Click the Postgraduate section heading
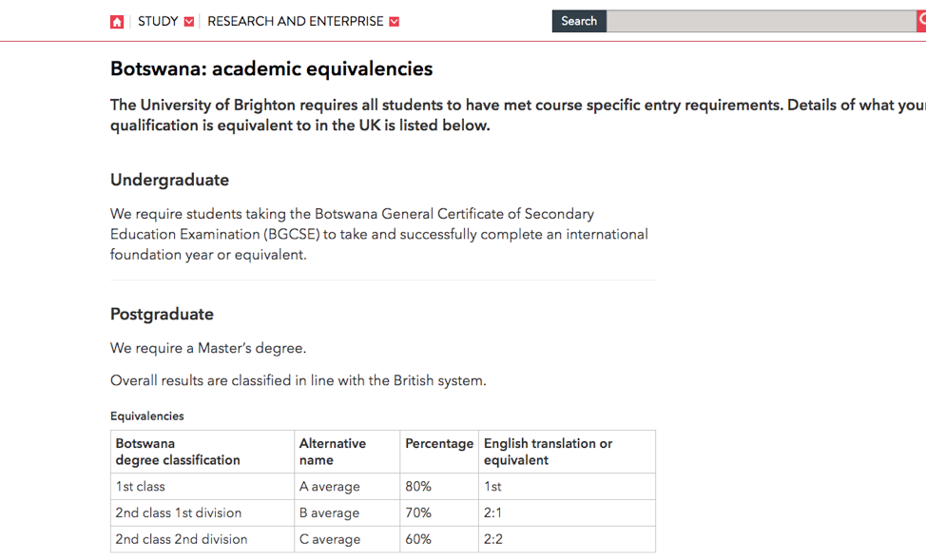 162,314
